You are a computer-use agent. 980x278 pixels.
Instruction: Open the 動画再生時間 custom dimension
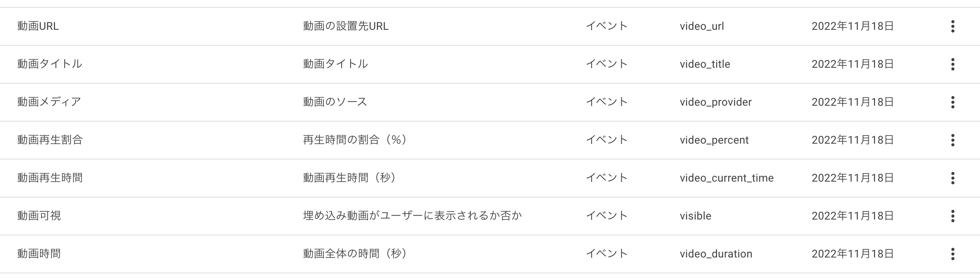click(50, 178)
